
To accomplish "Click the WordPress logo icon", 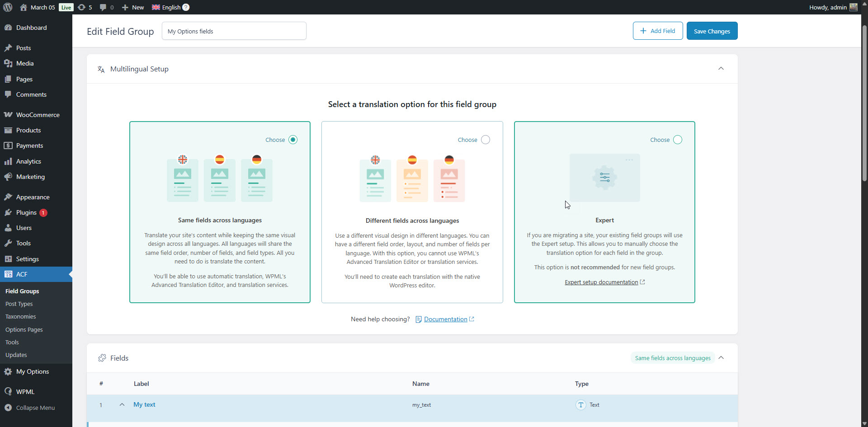I will point(8,7).
